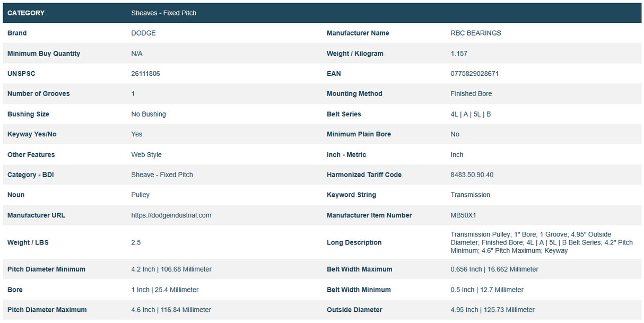Click the Transmission keyword link
The width and height of the screenshot is (644, 323).
click(470, 195)
